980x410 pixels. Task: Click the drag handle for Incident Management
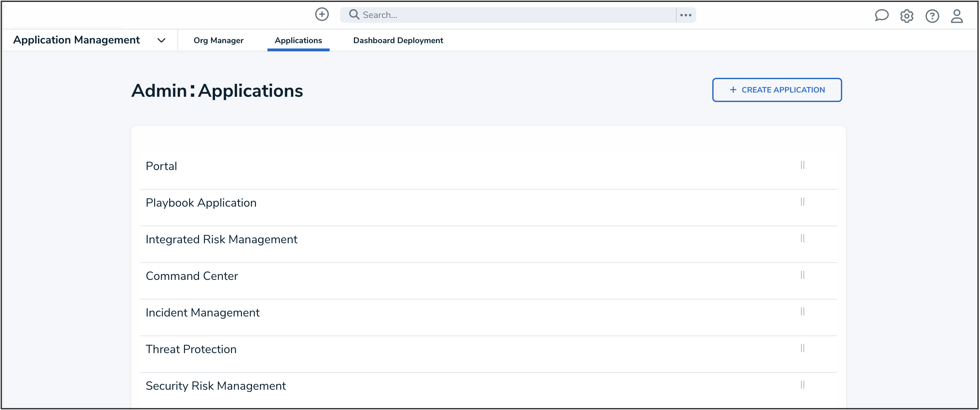[x=802, y=312]
